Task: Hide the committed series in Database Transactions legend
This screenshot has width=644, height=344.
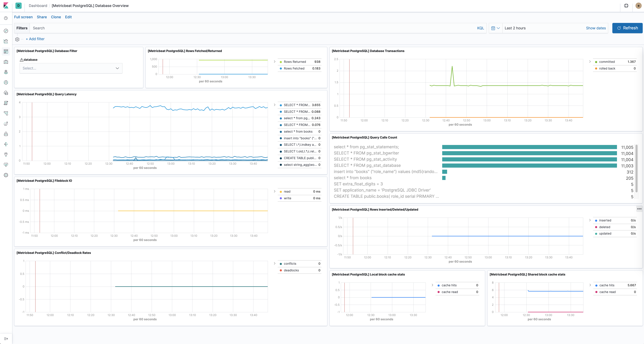Action: coord(607,62)
